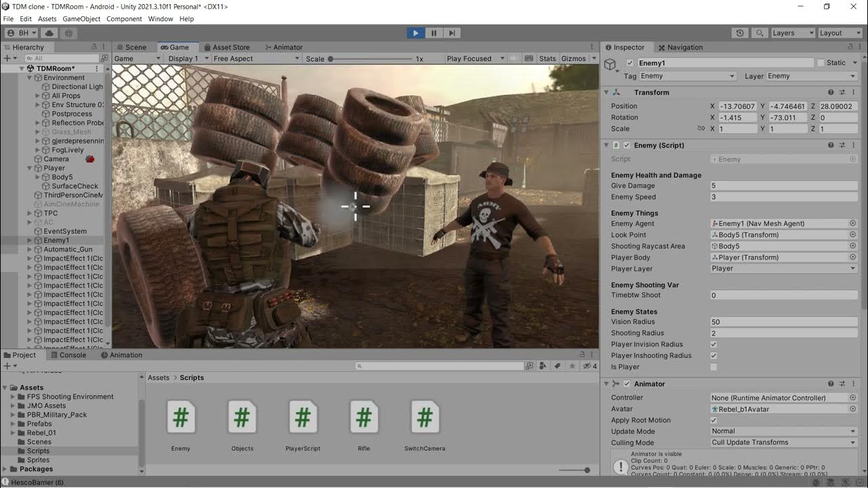Click the global search magnifier icon
The width and height of the screenshot is (868, 488).
759,33
